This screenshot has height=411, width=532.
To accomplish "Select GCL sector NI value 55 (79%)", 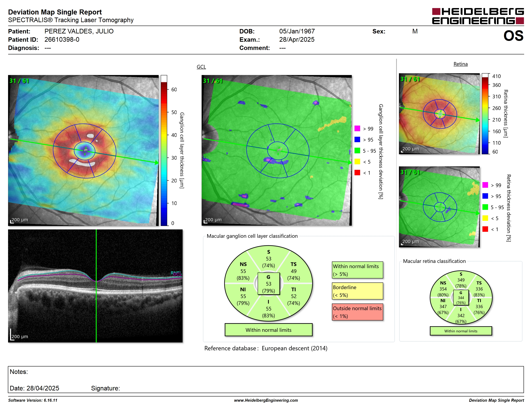I will (x=243, y=300).
